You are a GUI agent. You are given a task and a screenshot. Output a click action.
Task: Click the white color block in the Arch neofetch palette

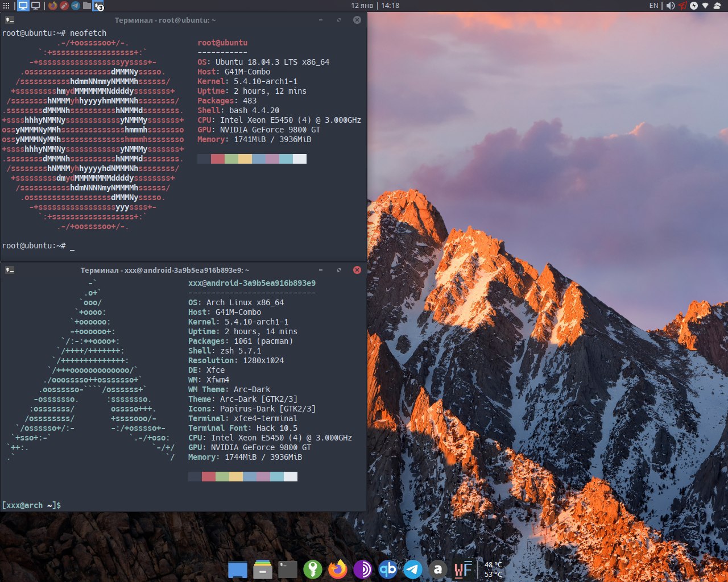click(x=291, y=476)
